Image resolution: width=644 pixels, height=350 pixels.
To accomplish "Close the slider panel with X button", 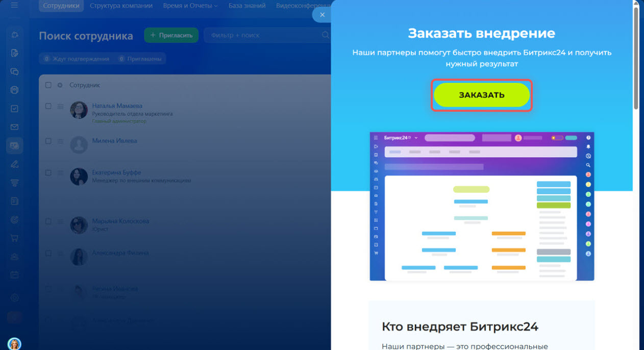I will click(x=322, y=15).
